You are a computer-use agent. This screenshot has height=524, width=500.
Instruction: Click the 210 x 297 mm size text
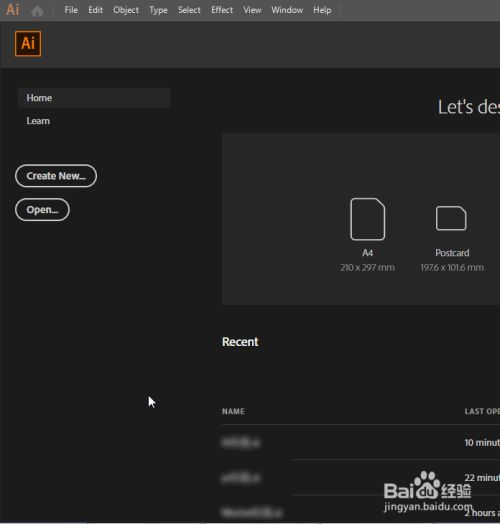click(x=367, y=268)
